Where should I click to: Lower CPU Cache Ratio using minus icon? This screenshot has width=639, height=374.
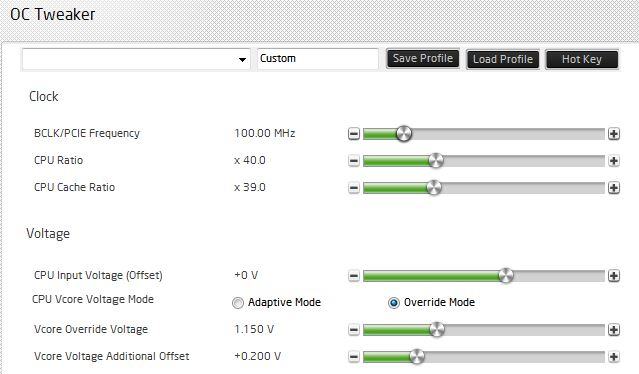point(354,188)
